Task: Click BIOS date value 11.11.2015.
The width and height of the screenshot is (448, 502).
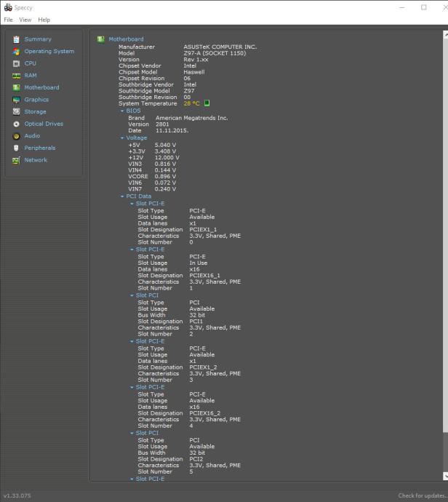Action: point(172,131)
